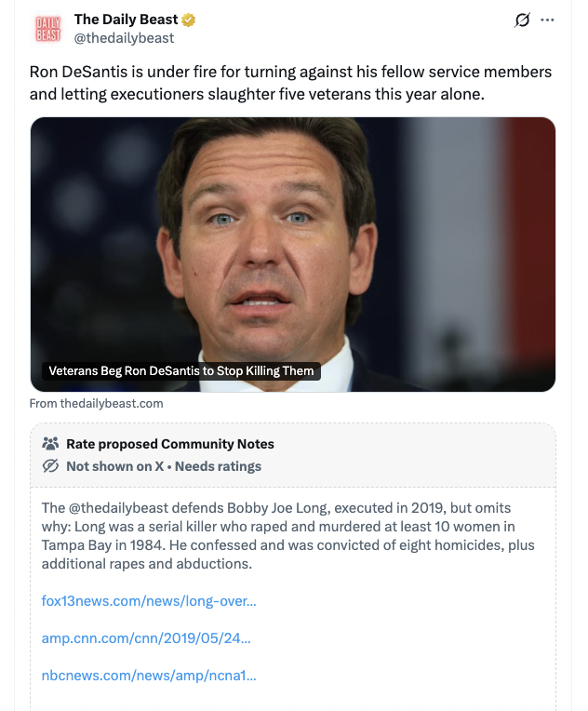Click The Daily Beast profile avatar
The image size is (588, 711).
(x=47, y=28)
